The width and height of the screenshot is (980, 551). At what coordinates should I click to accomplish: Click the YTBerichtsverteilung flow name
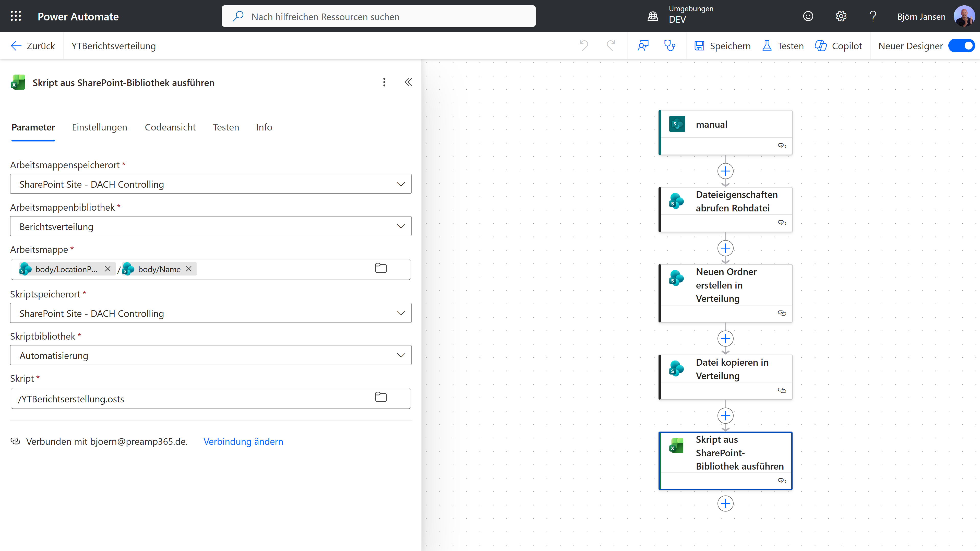pos(114,46)
